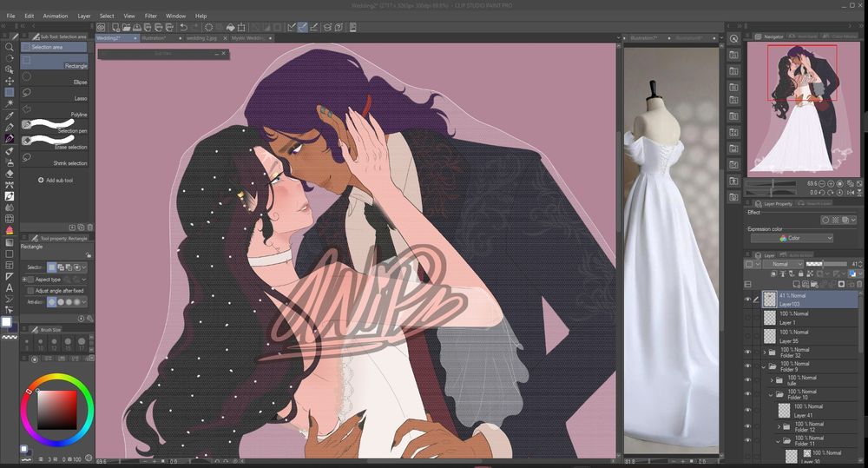This screenshot has height=468, width=868.
Task: Click the Delete sub tool trash icon
Action: click(90, 227)
